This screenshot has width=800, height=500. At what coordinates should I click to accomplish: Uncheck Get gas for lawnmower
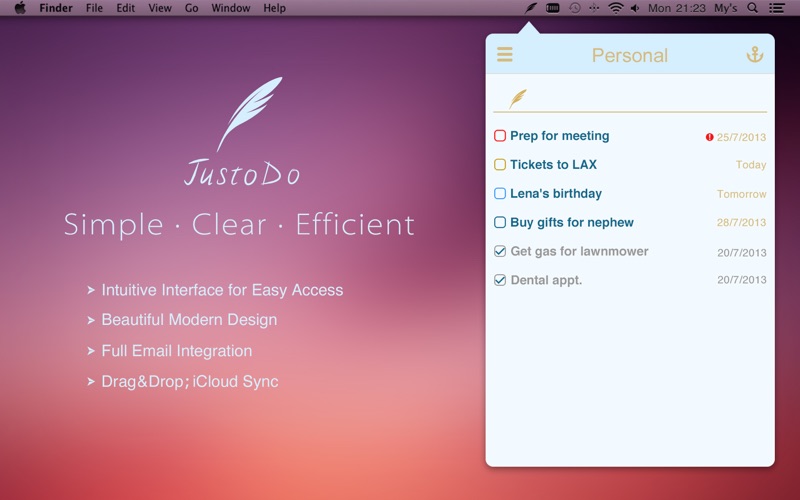point(500,251)
